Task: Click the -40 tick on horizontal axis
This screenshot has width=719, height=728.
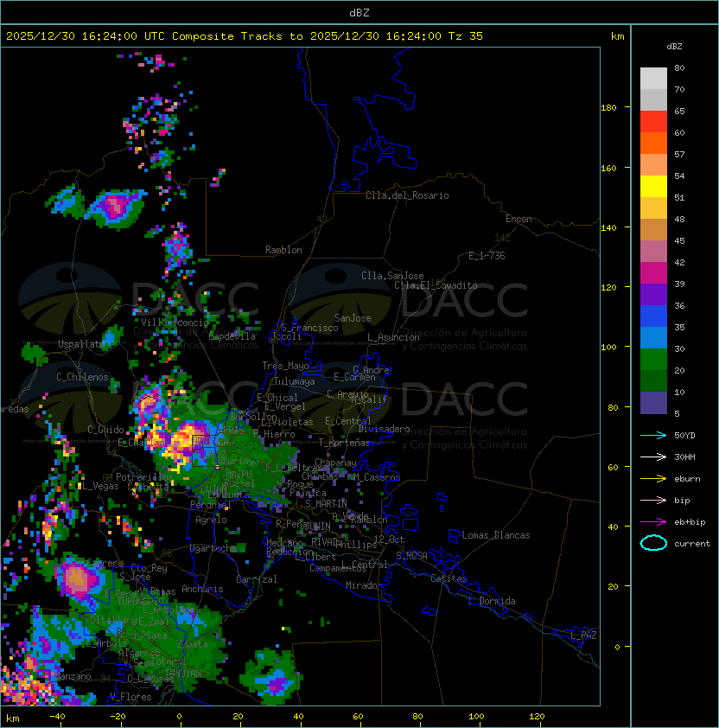Action: pyautogui.click(x=57, y=717)
